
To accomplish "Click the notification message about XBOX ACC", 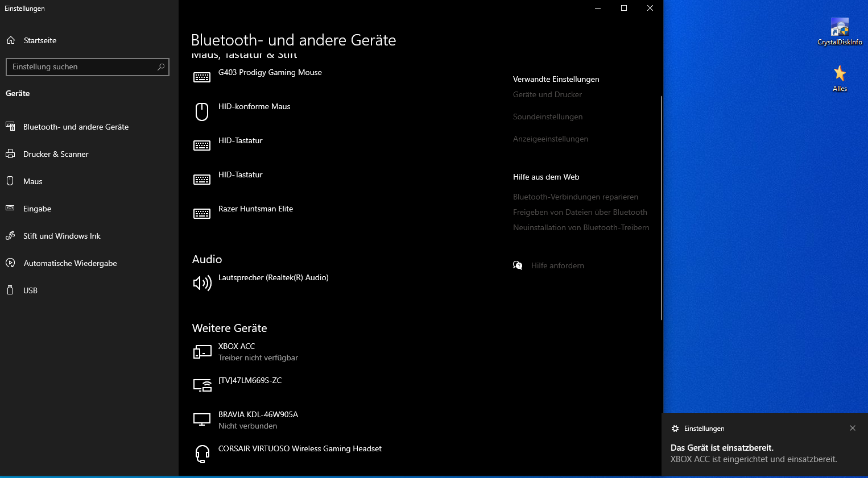I will click(x=754, y=459).
